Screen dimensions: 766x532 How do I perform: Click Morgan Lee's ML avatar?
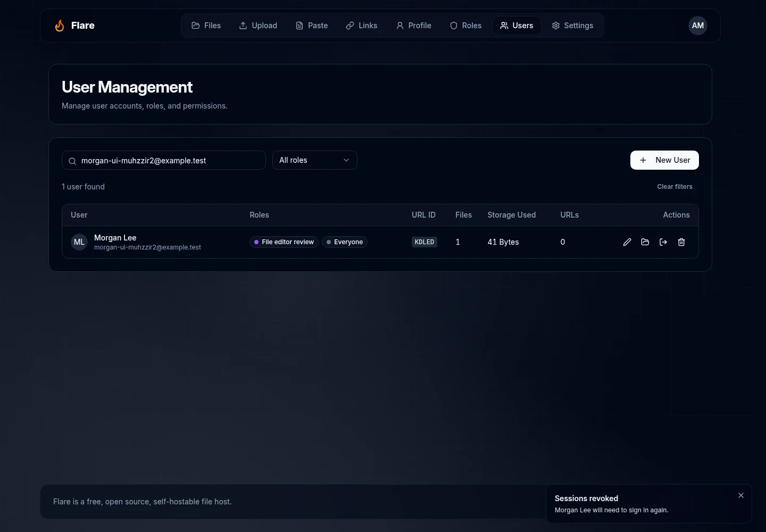point(79,242)
